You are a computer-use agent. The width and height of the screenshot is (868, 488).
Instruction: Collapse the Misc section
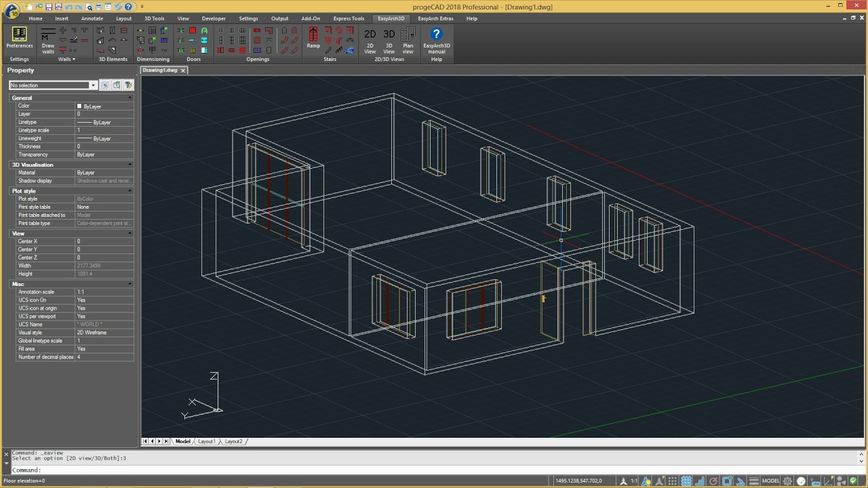coord(130,284)
